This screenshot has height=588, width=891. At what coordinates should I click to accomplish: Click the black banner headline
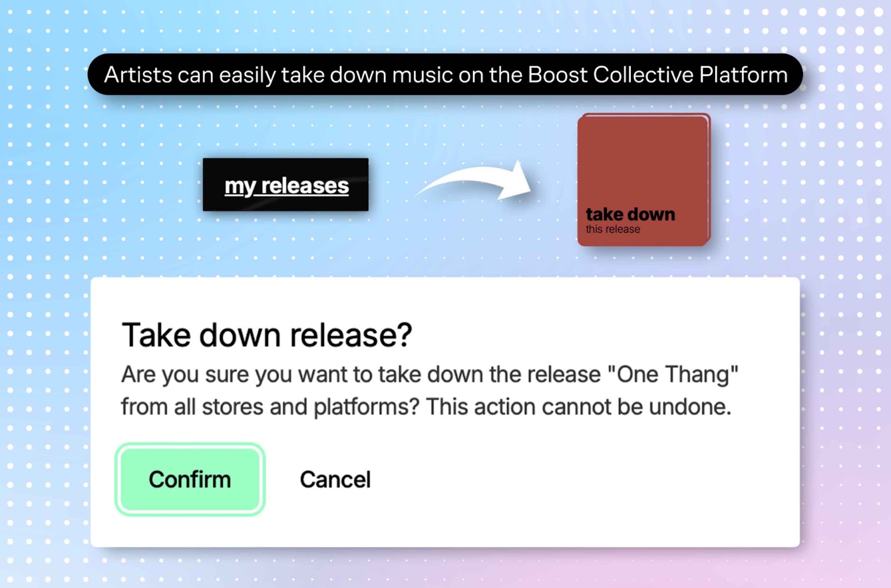point(445,75)
